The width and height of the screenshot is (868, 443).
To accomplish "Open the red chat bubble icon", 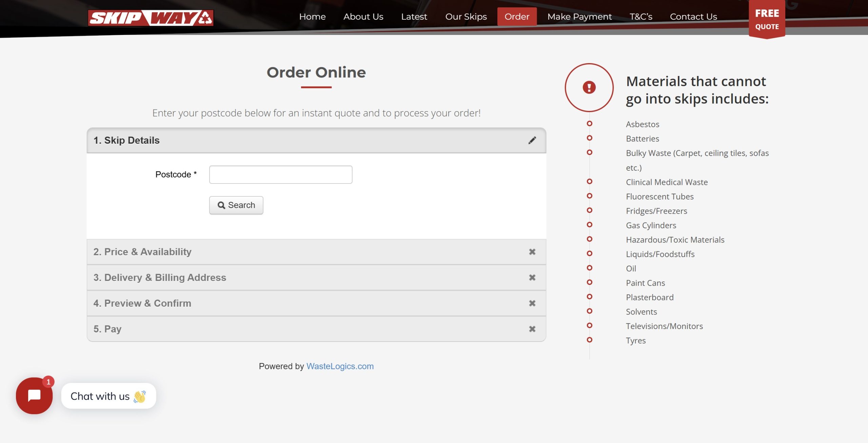I will tap(34, 396).
